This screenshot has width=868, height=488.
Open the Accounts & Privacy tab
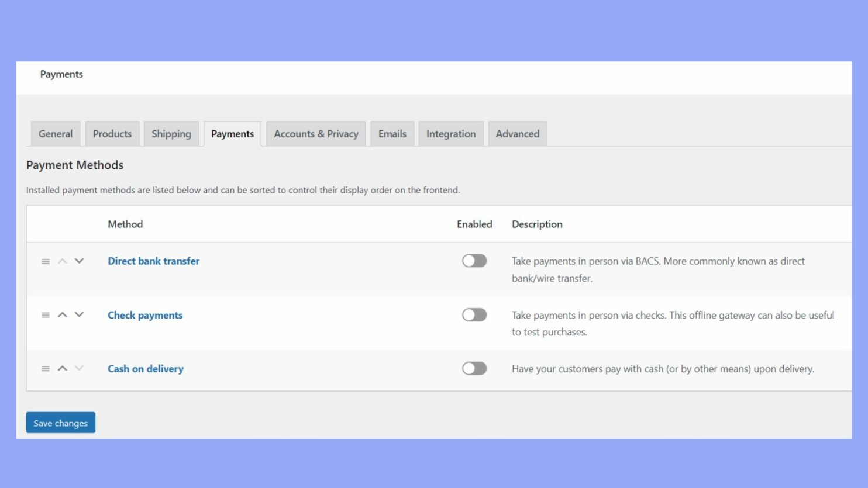tap(316, 133)
